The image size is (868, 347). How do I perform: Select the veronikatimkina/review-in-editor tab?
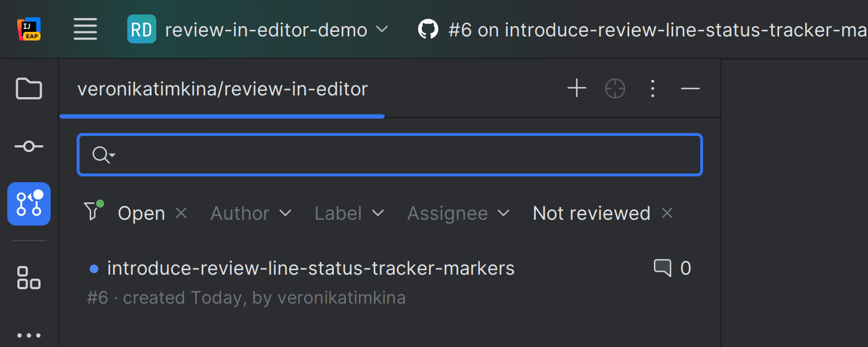(222, 89)
